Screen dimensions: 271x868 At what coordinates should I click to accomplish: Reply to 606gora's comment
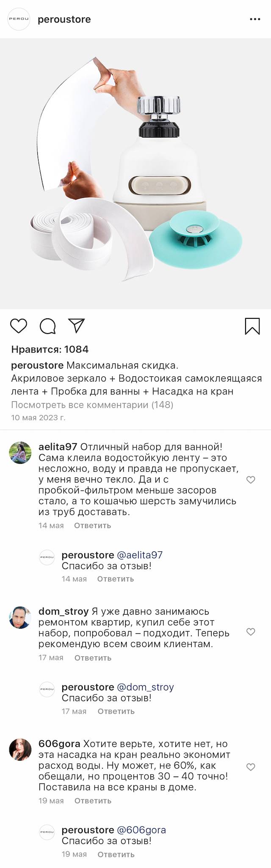(x=93, y=801)
